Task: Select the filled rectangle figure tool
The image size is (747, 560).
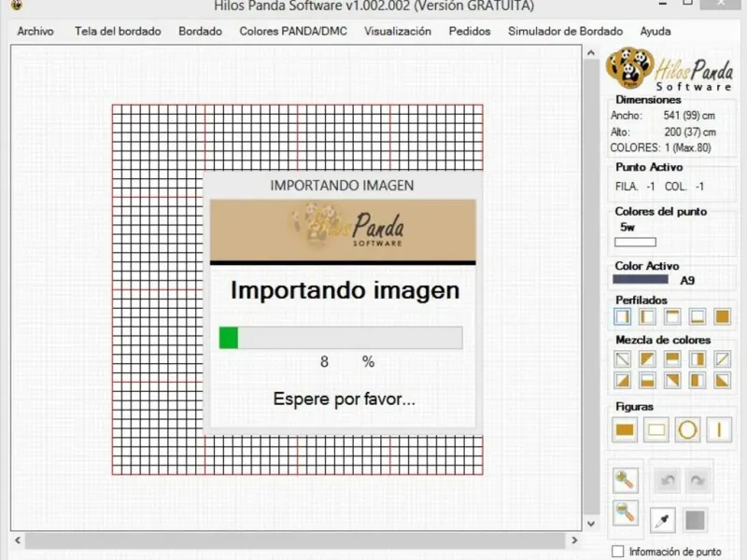Action: (x=625, y=430)
